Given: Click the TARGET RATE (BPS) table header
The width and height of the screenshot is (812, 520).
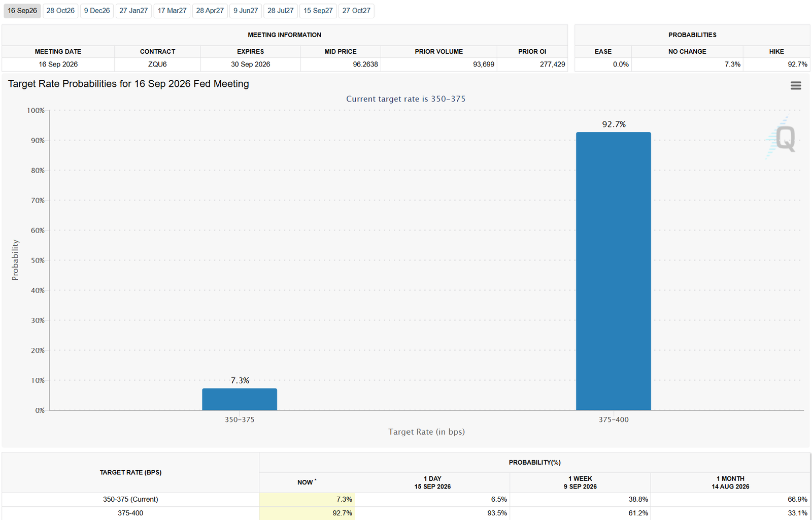Looking at the screenshot, I should [130, 473].
